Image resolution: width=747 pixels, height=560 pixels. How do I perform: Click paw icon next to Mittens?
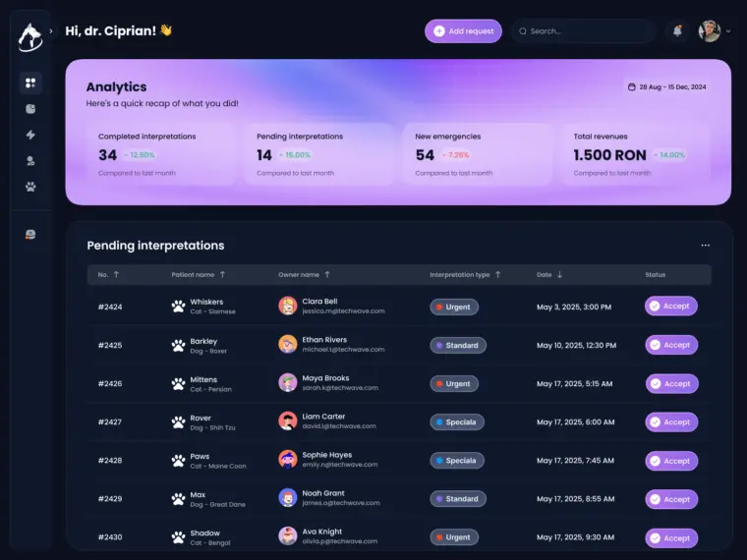[x=178, y=384]
